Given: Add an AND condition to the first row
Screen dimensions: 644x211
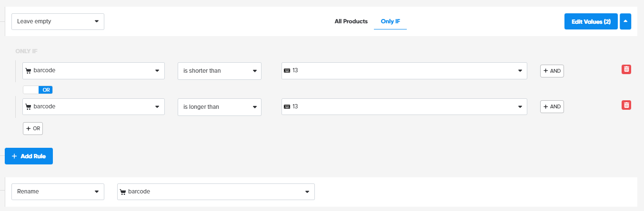Looking at the screenshot, I should (x=552, y=71).
